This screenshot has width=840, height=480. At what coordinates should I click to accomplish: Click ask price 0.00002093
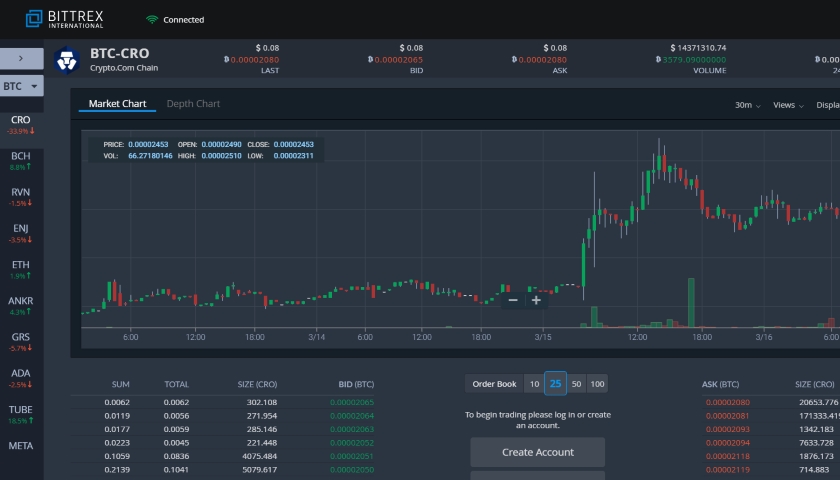[728, 429]
